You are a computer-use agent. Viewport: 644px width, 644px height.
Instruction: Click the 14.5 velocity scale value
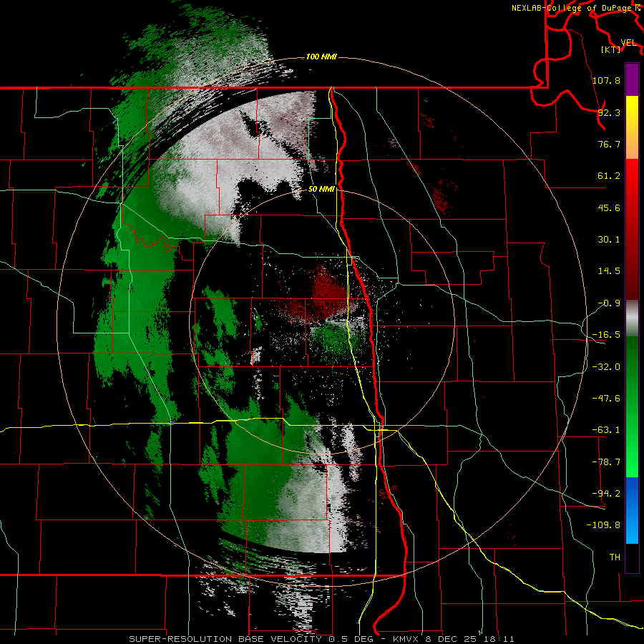[x=609, y=271]
